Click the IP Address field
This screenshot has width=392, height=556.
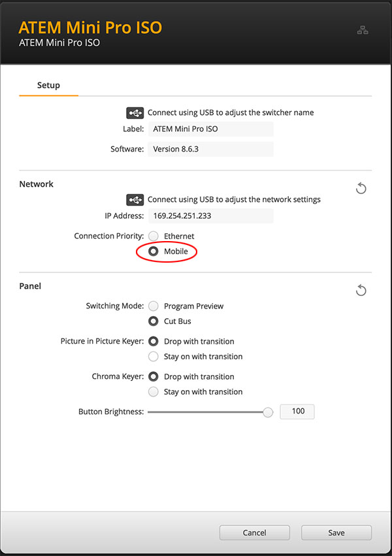210,216
